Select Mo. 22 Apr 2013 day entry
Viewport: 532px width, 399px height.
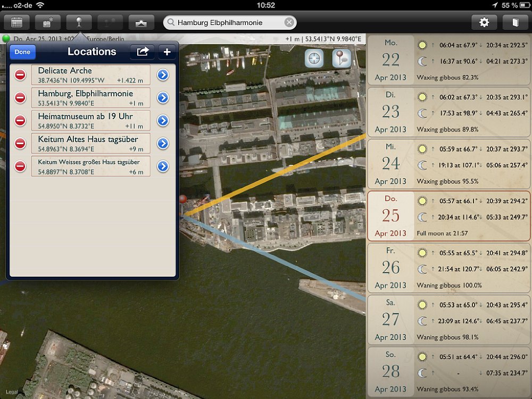click(448, 61)
